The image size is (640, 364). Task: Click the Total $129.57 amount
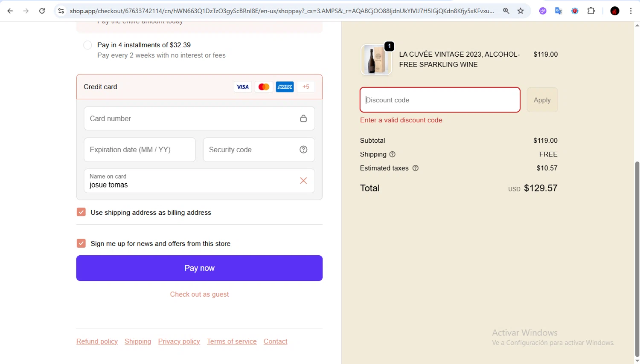point(541,188)
